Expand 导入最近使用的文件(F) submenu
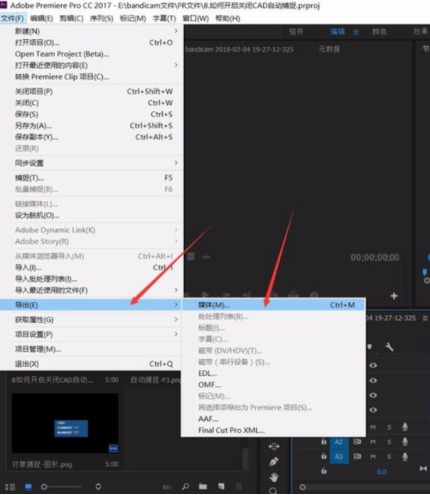Image resolution: width=430 pixels, height=495 pixels. point(92,290)
